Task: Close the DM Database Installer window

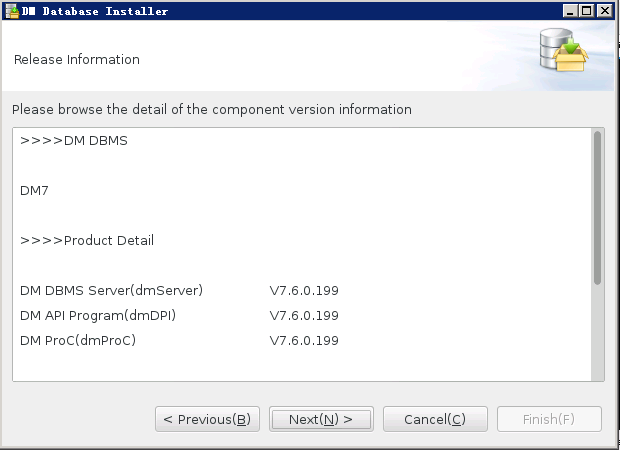Action: (605, 11)
